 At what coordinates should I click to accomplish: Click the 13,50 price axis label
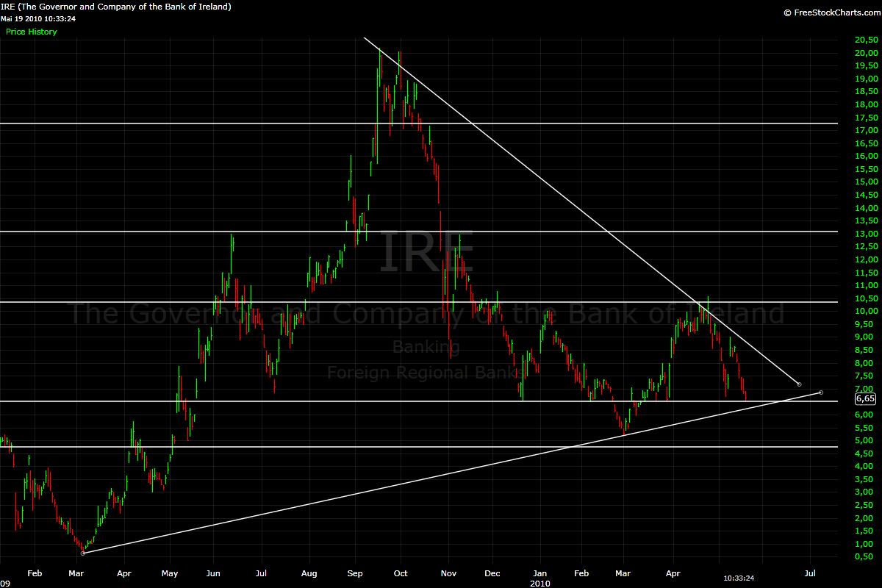pyautogui.click(x=865, y=220)
